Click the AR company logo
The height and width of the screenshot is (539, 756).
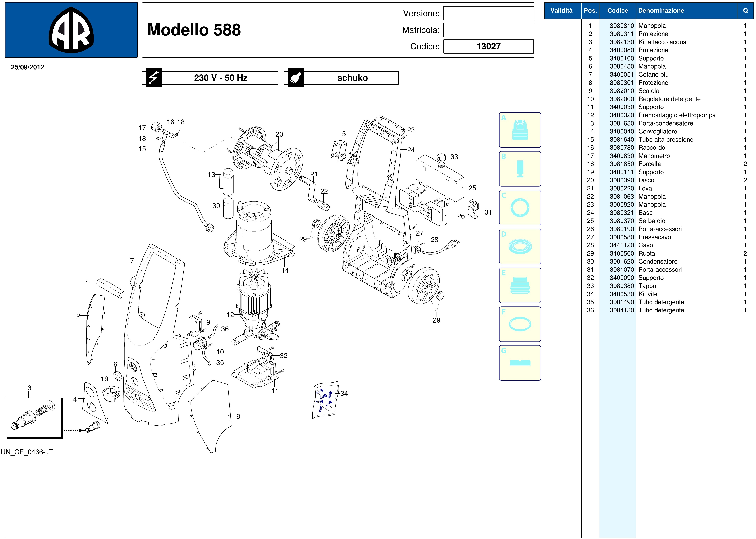pyautogui.click(x=71, y=30)
